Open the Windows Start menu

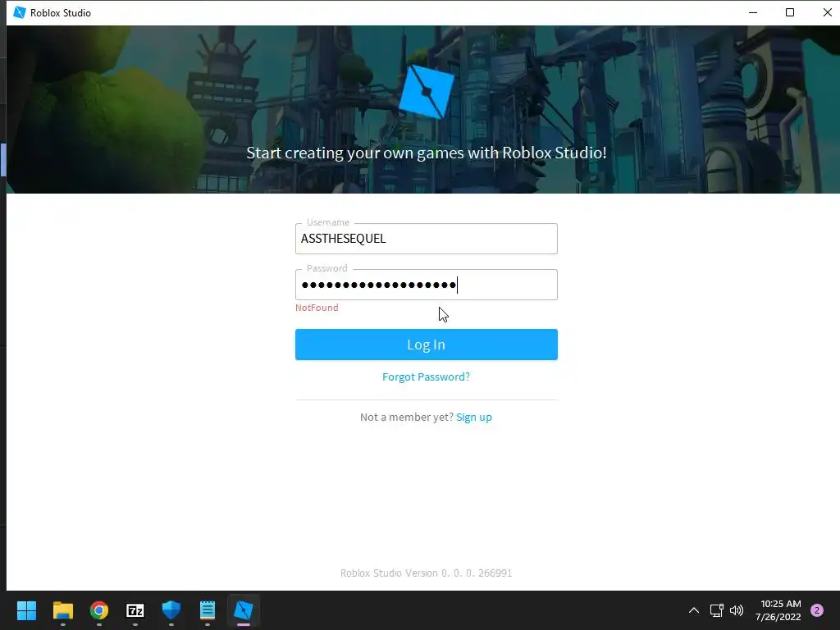point(26,610)
